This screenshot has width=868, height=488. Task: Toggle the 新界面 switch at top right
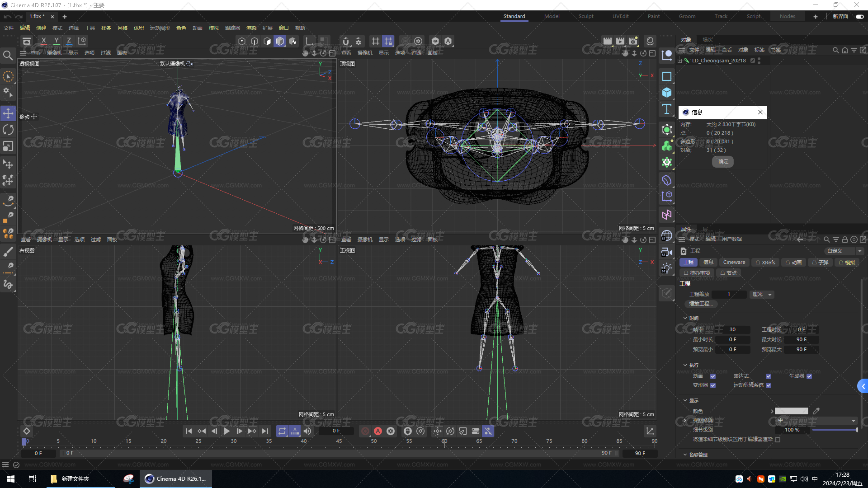click(860, 17)
